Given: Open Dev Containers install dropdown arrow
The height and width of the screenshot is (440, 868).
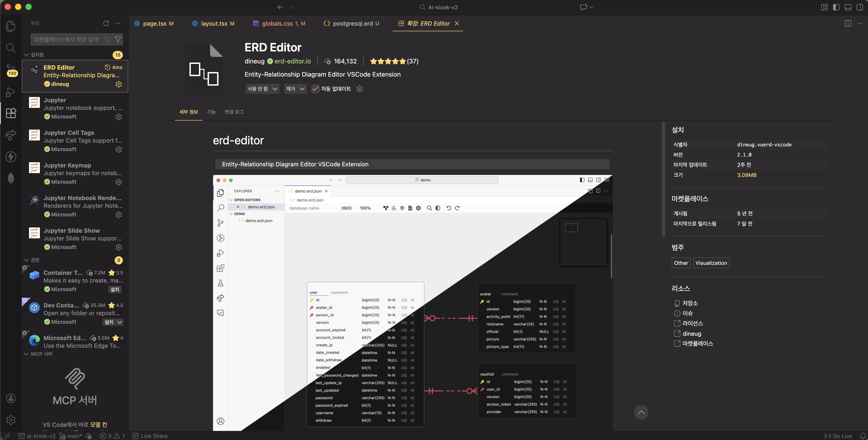Looking at the screenshot, I should (x=119, y=322).
